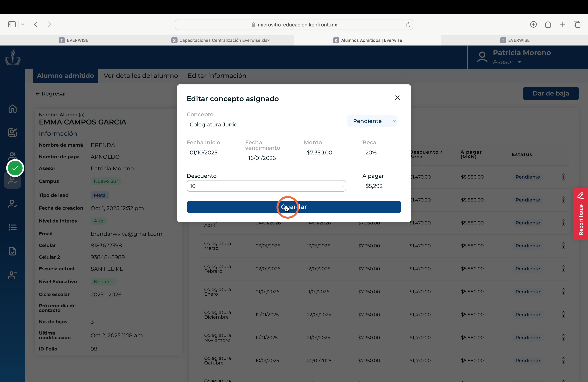
Task: Click the Escuela actual value SAN FELIPE
Action: tap(107, 269)
